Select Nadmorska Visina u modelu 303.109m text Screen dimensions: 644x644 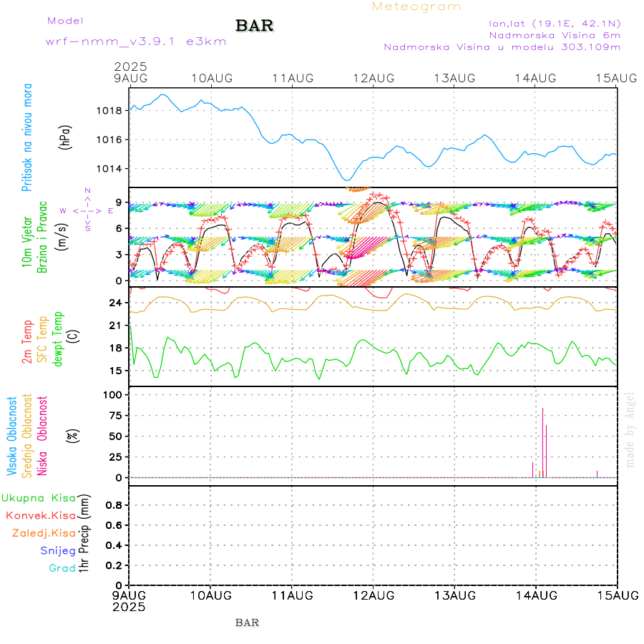point(502,47)
